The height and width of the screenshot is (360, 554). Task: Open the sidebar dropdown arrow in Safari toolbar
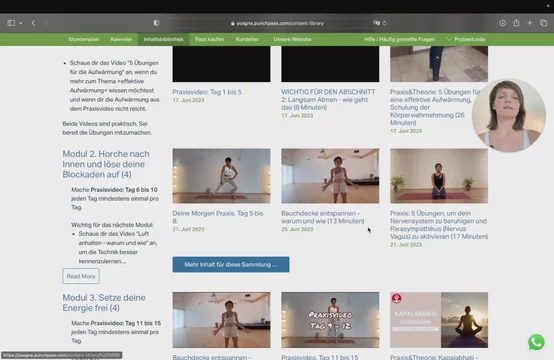coord(21,23)
